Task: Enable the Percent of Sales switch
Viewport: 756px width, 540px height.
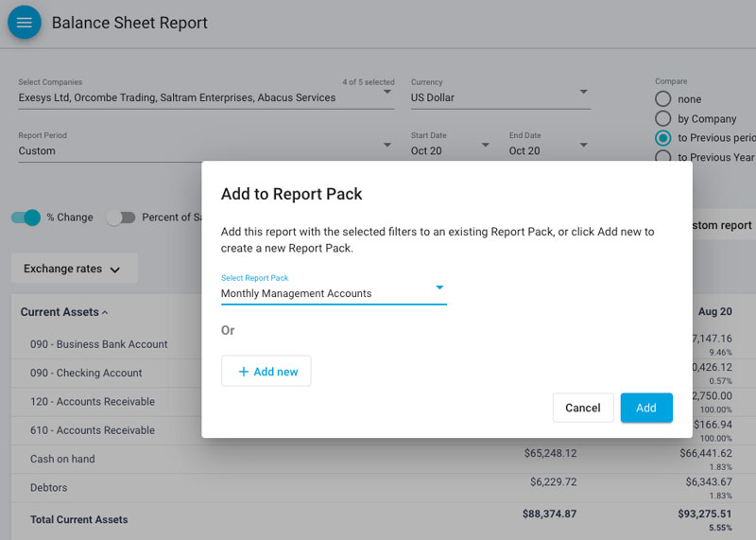Action: click(121, 218)
